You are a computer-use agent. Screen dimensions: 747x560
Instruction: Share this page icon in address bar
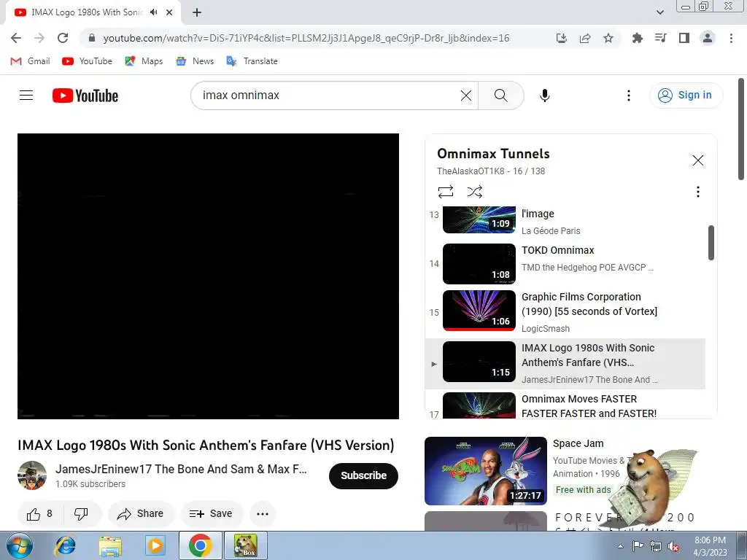pyautogui.click(x=585, y=38)
